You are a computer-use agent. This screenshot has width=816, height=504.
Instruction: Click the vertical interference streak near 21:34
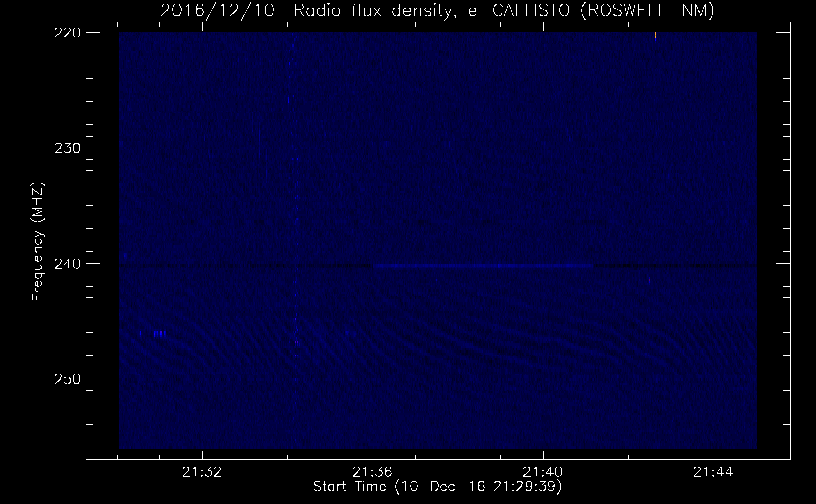point(294,197)
